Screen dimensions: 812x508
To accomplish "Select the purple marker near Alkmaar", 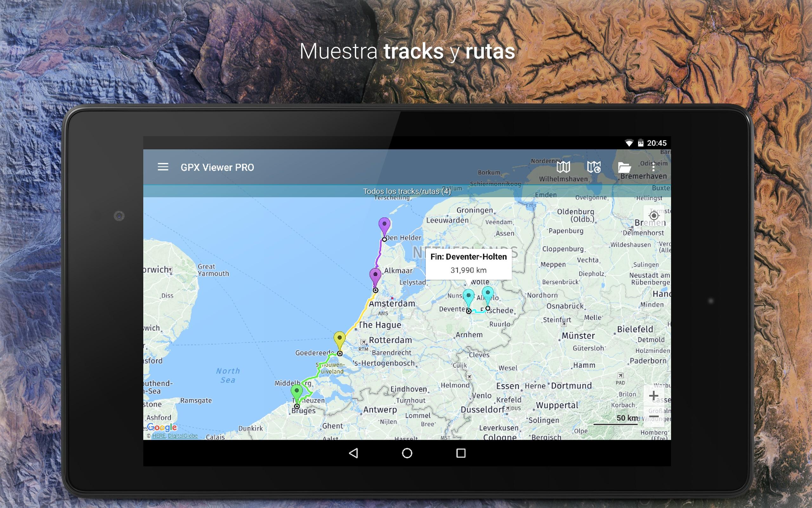I will (376, 278).
